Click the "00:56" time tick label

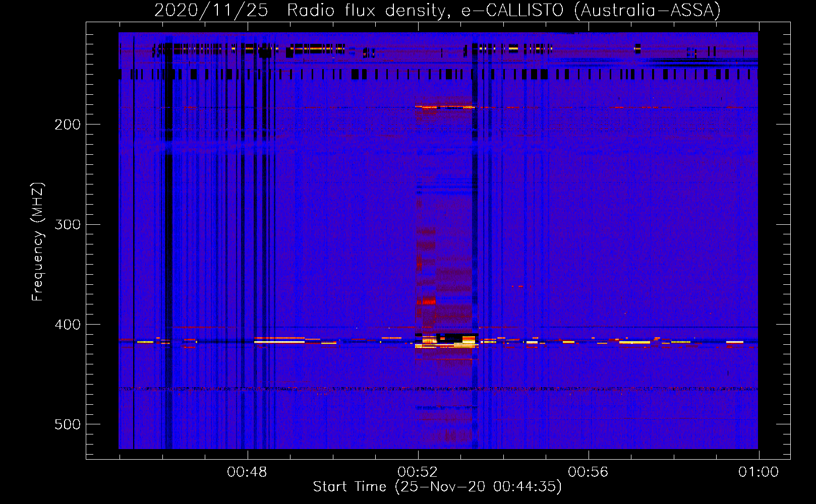click(x=588, y=472)
